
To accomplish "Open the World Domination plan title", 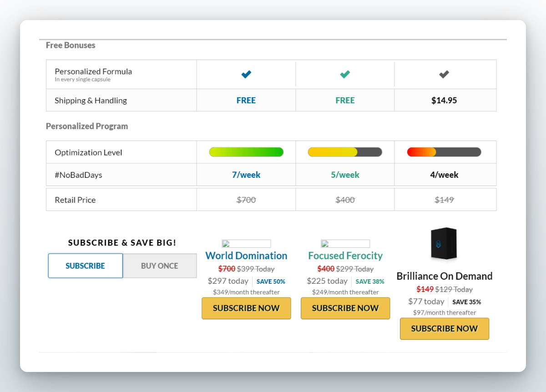I will coord(246,256).
